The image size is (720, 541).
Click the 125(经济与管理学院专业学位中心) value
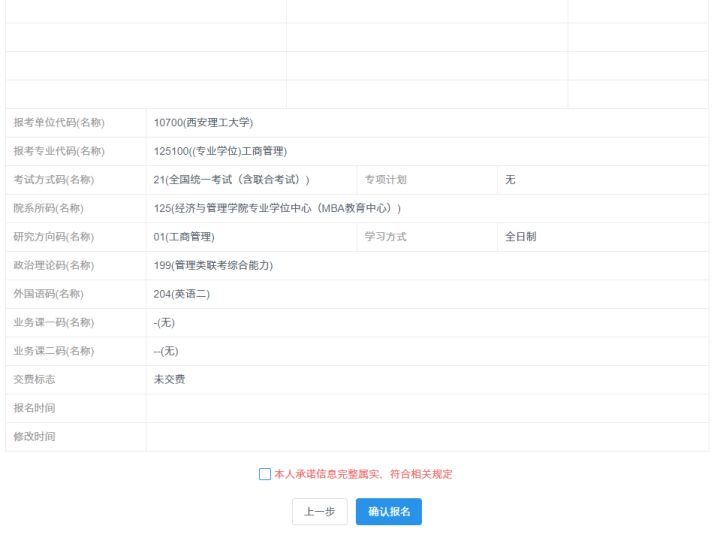pyautogui.click(x=277, y=208)
